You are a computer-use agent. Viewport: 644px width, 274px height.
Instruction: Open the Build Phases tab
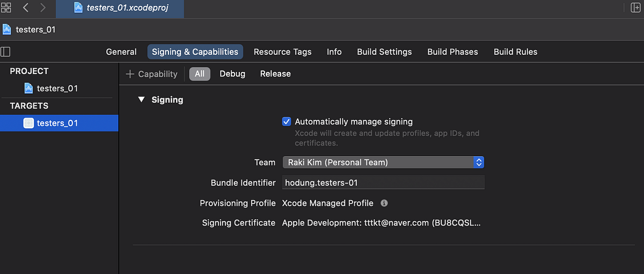coord(452,52)
